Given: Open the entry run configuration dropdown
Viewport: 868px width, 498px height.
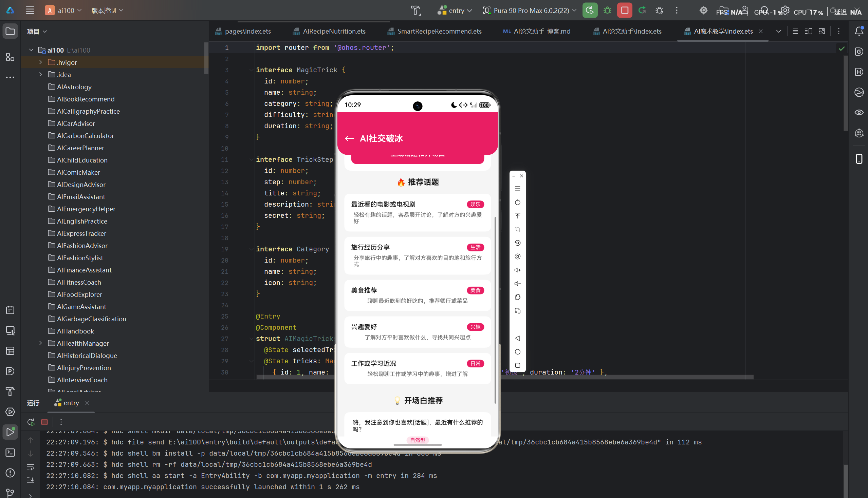Looking at the screenshot, I should tap(455, 10).
